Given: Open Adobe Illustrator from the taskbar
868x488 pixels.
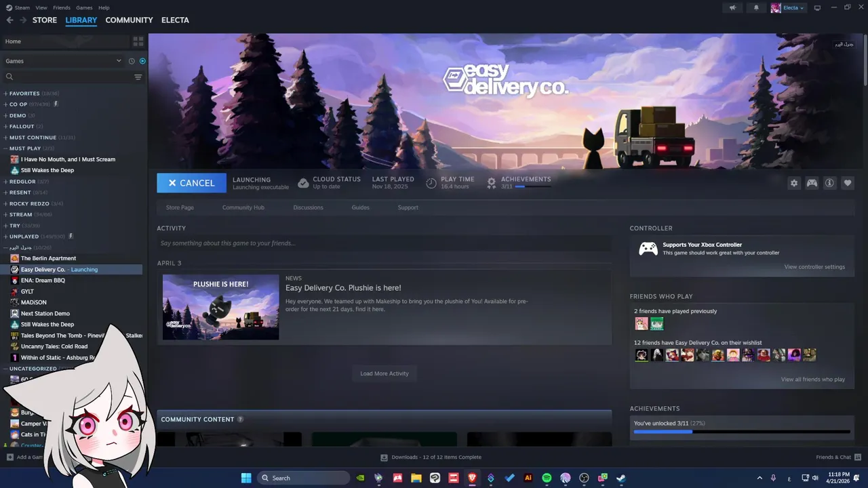Looking at the screenshot, I should pyautogui.click(x=528, y=478).
